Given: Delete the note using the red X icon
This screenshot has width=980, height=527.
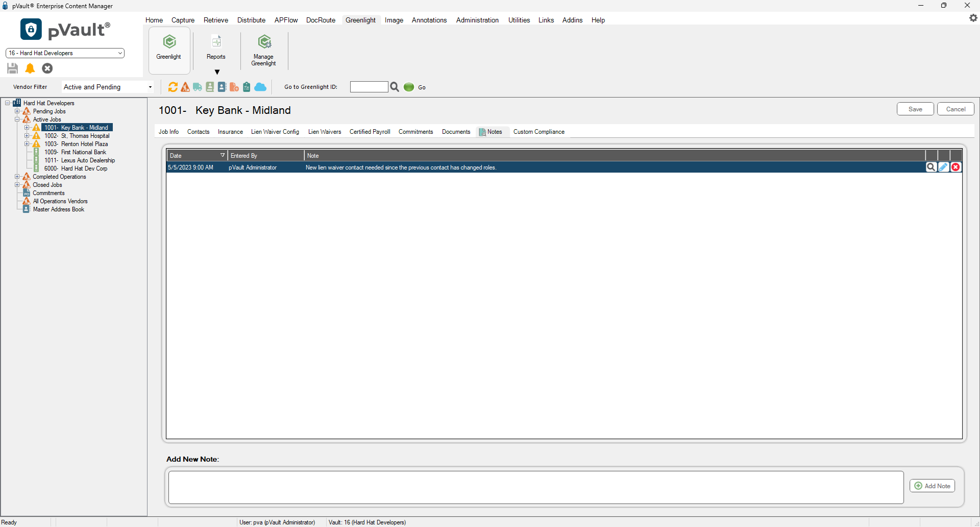Looking at the screenshot, I should point(955,167).
